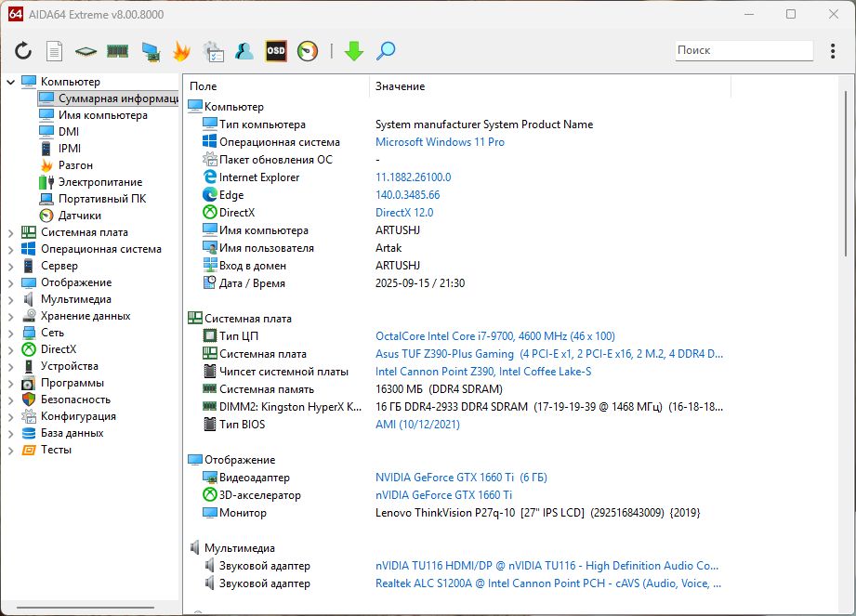Select the Устройства tree node
The image size is (856, 616).
coord(70,366)
